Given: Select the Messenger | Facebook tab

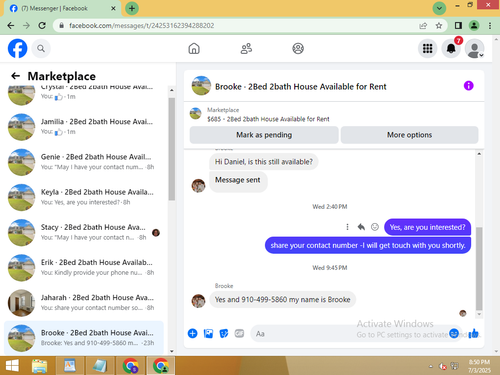Looking at the screenshot, I should [62, 9].
